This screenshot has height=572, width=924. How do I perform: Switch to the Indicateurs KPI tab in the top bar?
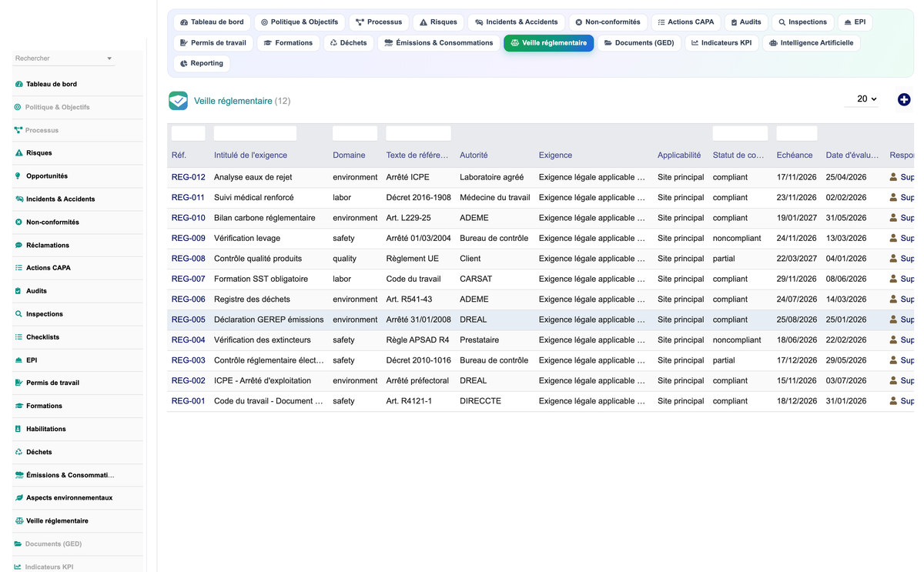[x=721, y=43]
